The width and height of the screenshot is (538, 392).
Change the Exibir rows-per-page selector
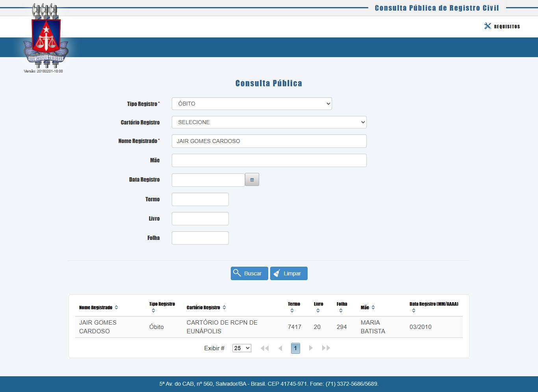[241, 348]
